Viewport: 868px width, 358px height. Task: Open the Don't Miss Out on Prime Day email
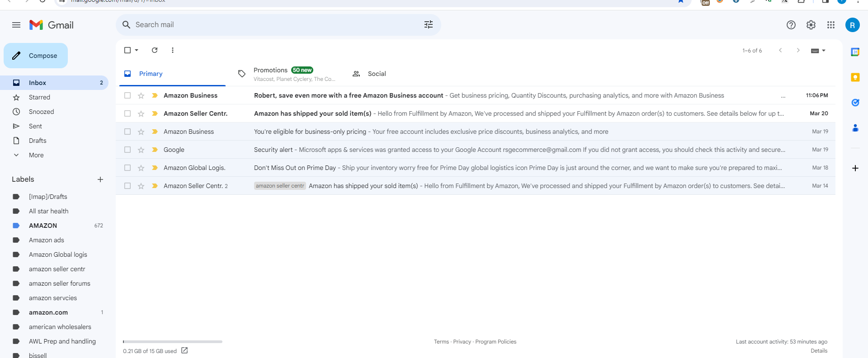pos(476,168)
